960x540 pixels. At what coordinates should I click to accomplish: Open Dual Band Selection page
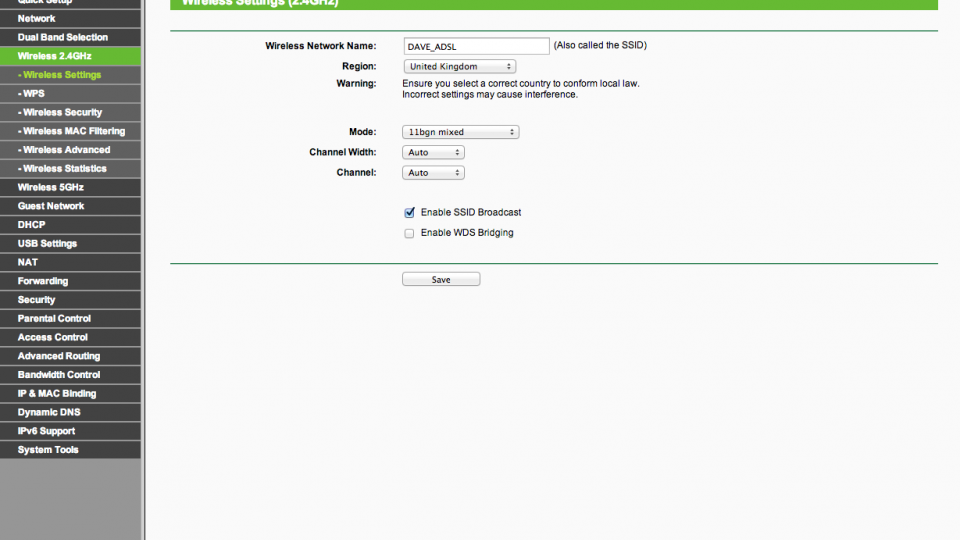pos(70,37)
